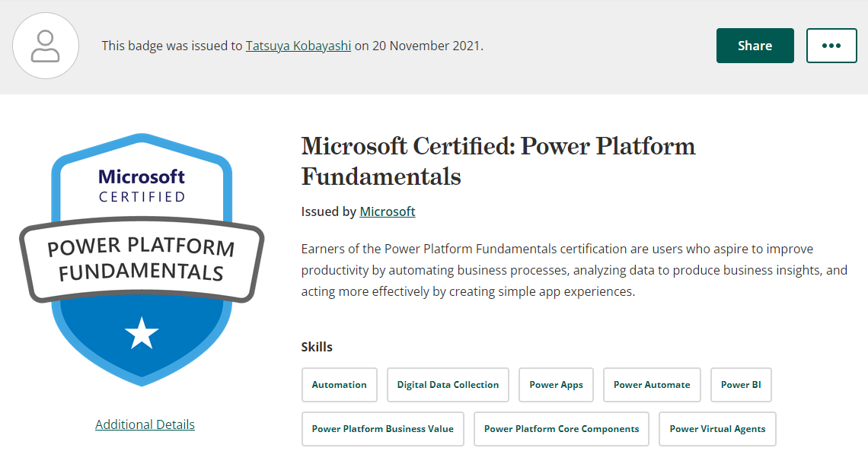Click the green Share button
Screen dimensions: 868x464
(755, 46)
